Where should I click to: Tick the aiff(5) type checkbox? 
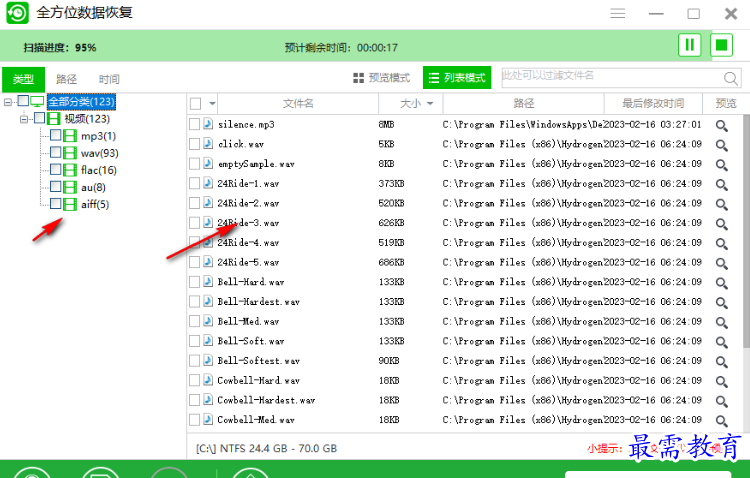click(55, 204)
